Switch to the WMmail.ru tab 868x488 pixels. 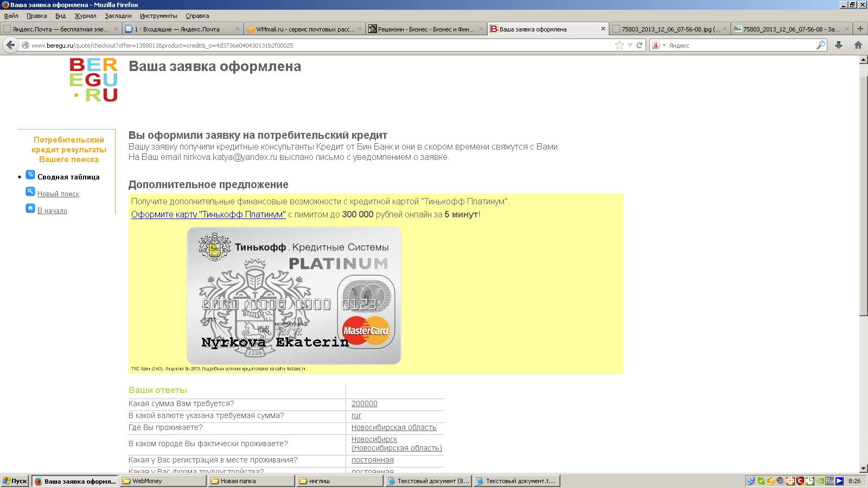303,29
